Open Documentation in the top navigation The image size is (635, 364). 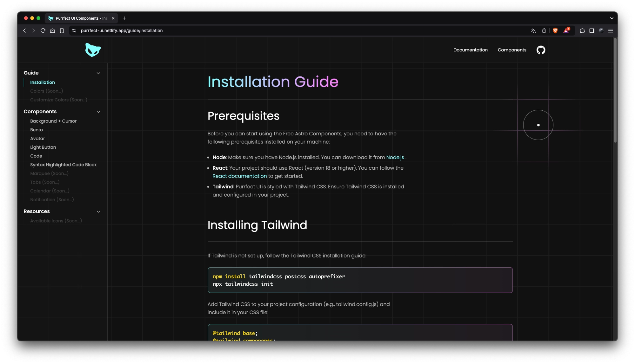470,50
